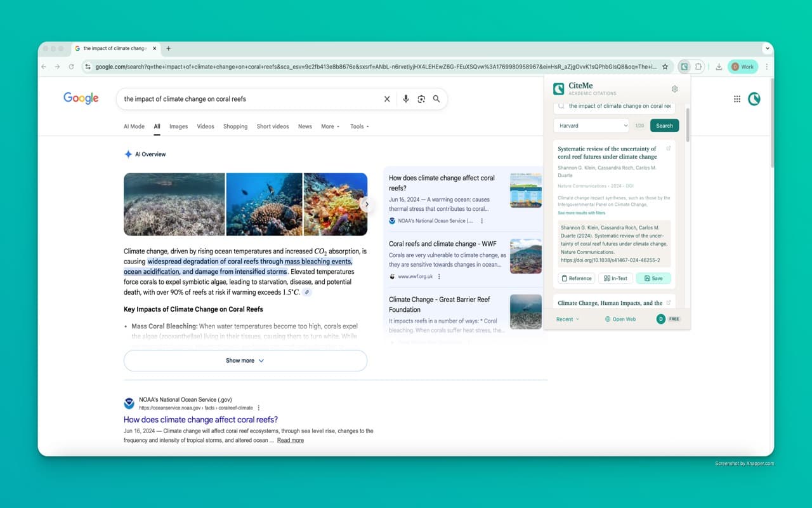The width and height of the screenshot is (812, 508).
Task: Open the bleached coral reef thumbnail
Action: point(174,204)
